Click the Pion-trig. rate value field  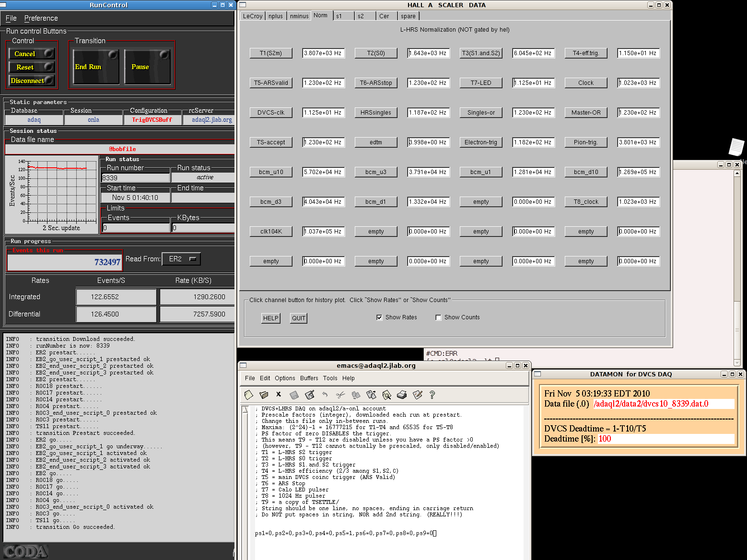click(x=639, y=142)
